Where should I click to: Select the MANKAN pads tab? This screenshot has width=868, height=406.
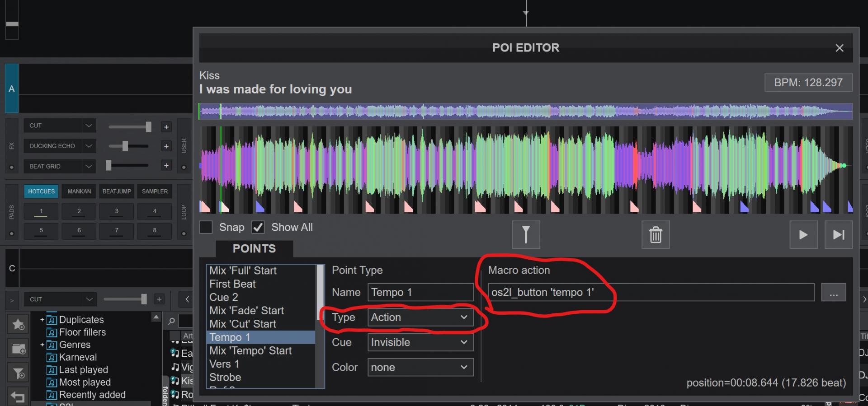79,191
